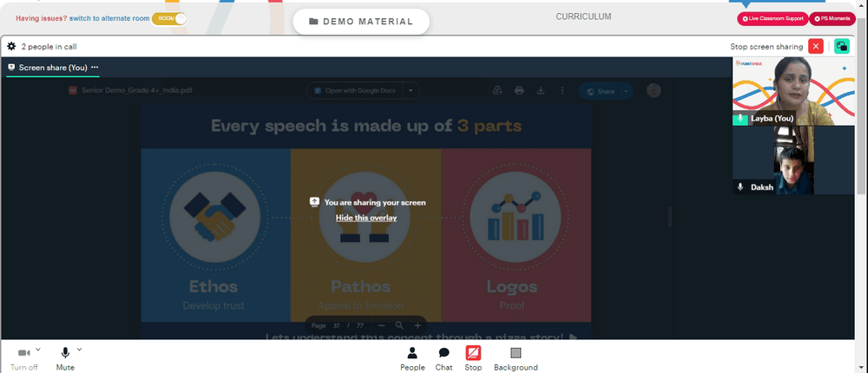Switch to the Curriculum tab
This screenshot has height=373, width=868.
click(583, 16)
